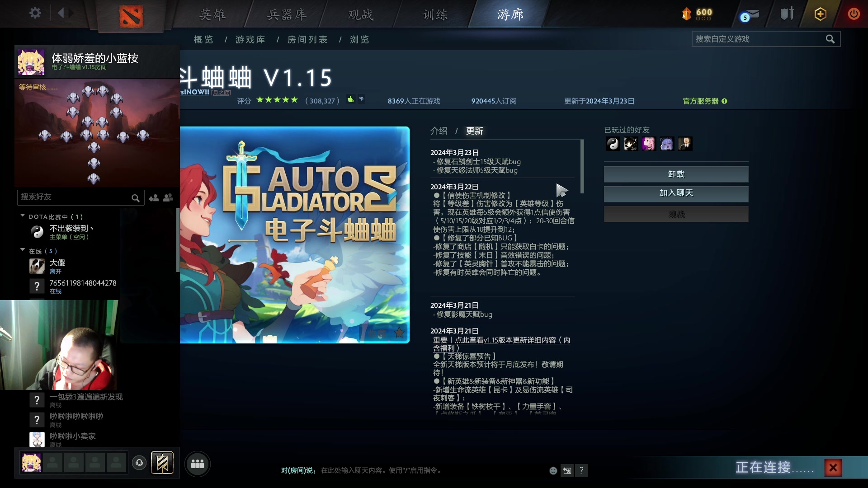Switch to the 观战 top tab
The width and height of the screenshot is (868, 488).
[x=361, y=14]
